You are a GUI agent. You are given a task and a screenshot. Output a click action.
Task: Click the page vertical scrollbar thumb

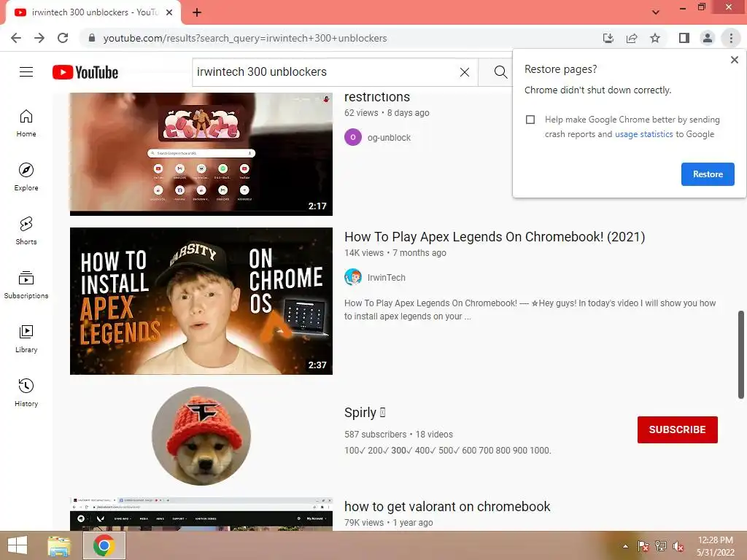(741, 355)
